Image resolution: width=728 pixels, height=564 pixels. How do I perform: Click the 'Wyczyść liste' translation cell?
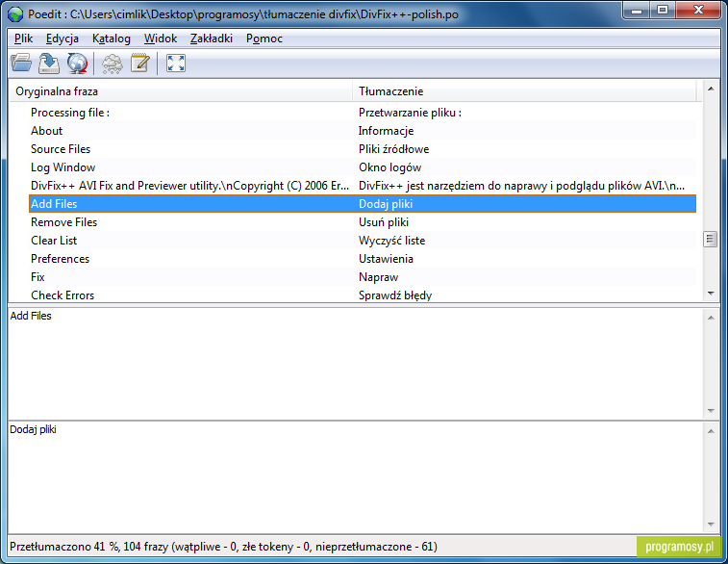(x=391, y=241)
